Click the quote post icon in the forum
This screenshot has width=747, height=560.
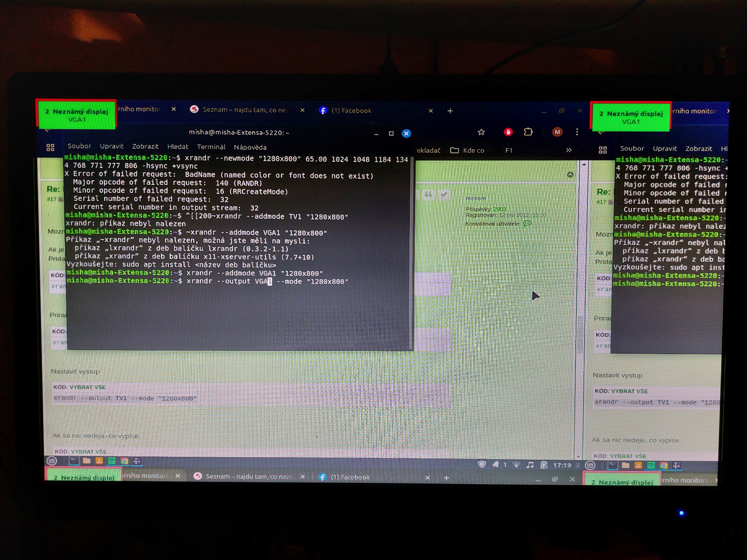pyautogui.click(x=428, y=195)
